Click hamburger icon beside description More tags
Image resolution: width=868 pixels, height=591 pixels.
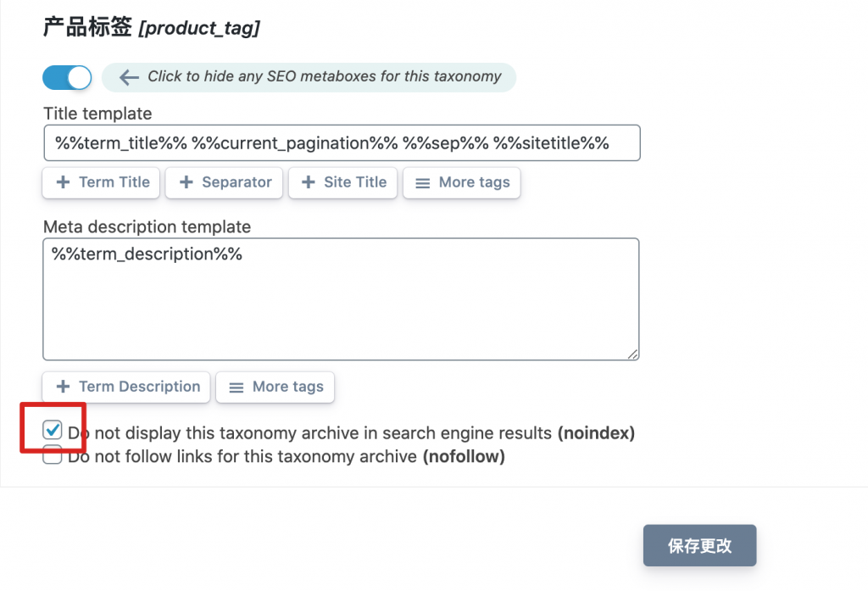tap(236, 387)
